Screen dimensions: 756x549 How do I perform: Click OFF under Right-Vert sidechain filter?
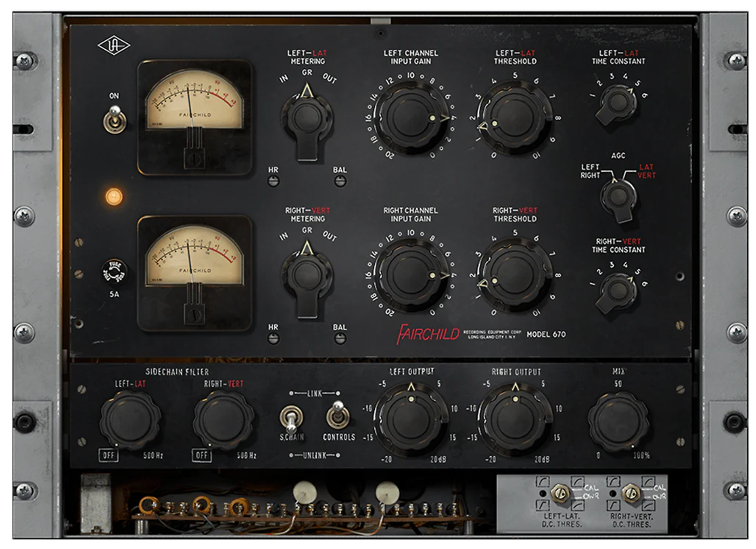[202, 455]
